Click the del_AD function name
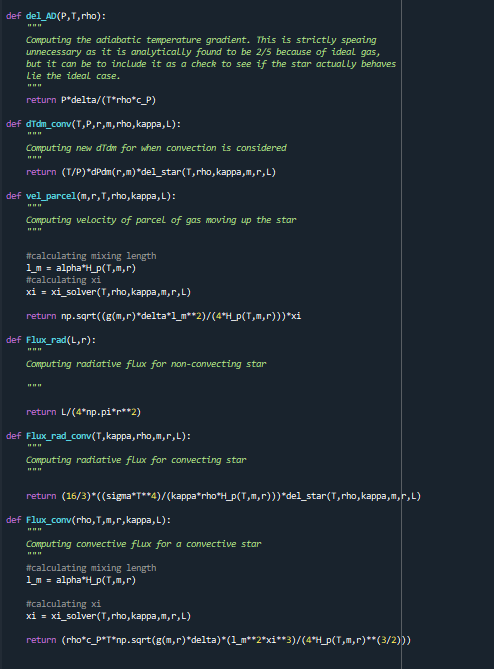 41,16
